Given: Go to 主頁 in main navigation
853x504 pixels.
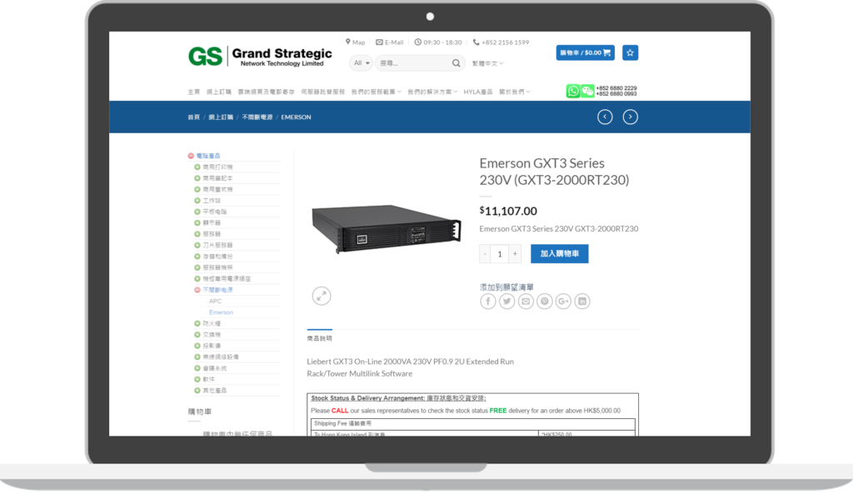Looking at the screenshot, I should pyautogui.click(x=193, y=92).
